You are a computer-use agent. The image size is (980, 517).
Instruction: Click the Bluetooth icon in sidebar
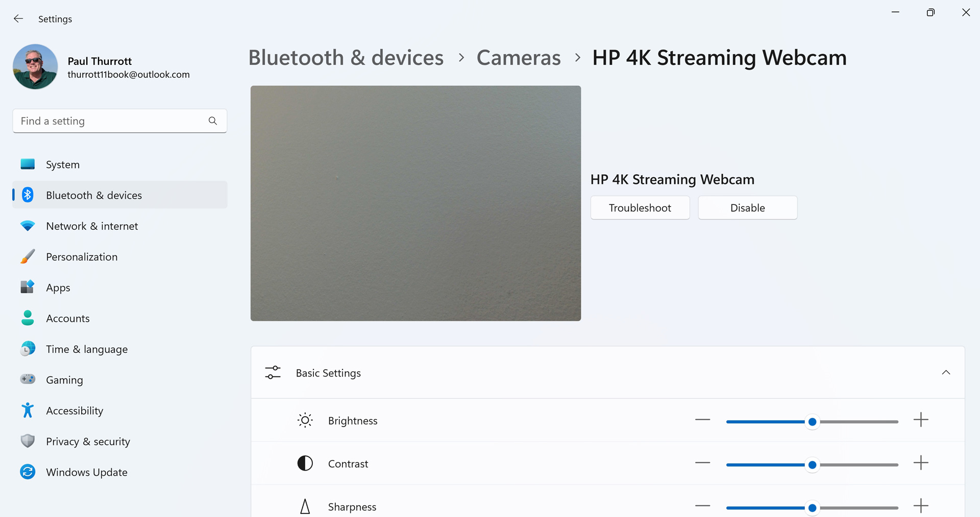(28, 195)
